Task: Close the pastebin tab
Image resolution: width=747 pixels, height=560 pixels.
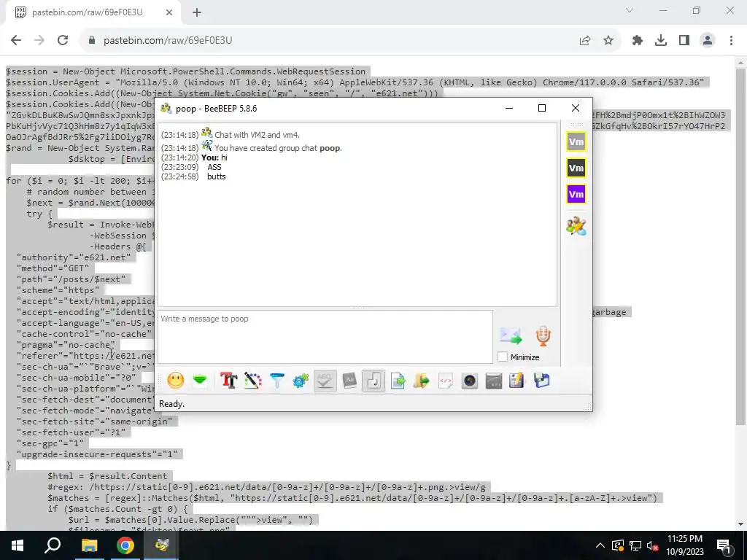Action: [x=169, y=13]
